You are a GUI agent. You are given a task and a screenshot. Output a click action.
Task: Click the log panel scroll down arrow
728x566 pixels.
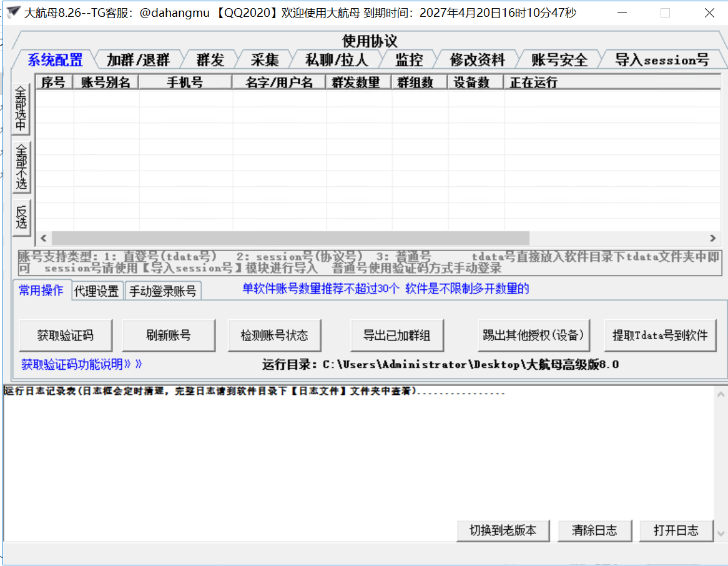pyautogui.click(x=721, y=534)
